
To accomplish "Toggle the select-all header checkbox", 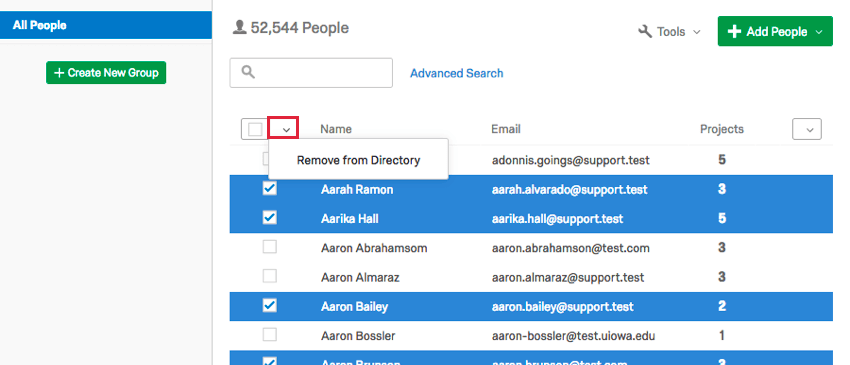I will coord(255,130).
